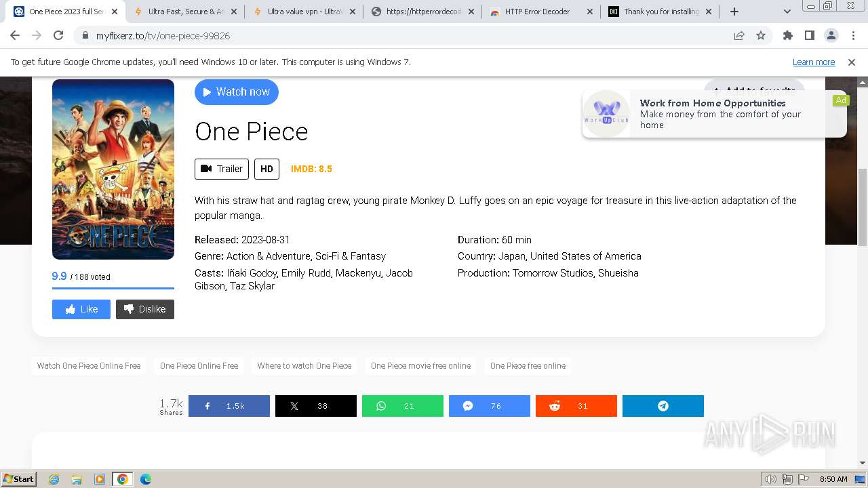Share on X (Twitter) button

316,406
